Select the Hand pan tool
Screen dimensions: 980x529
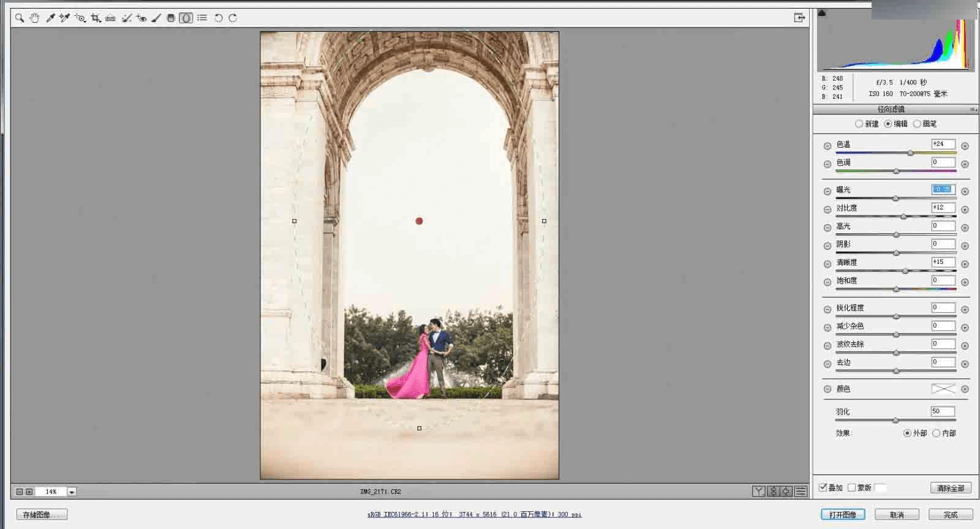click(34, 18)
